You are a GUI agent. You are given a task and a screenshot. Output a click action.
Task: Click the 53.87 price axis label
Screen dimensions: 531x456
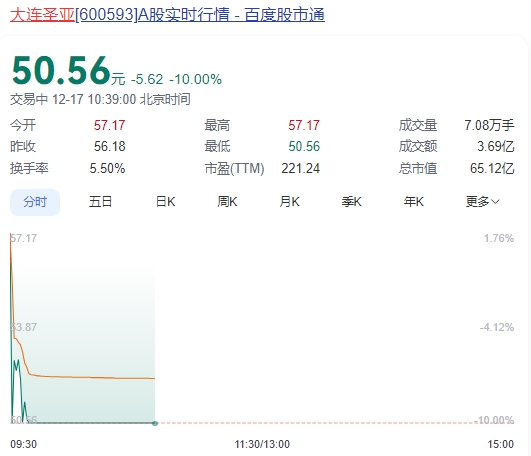23,327
